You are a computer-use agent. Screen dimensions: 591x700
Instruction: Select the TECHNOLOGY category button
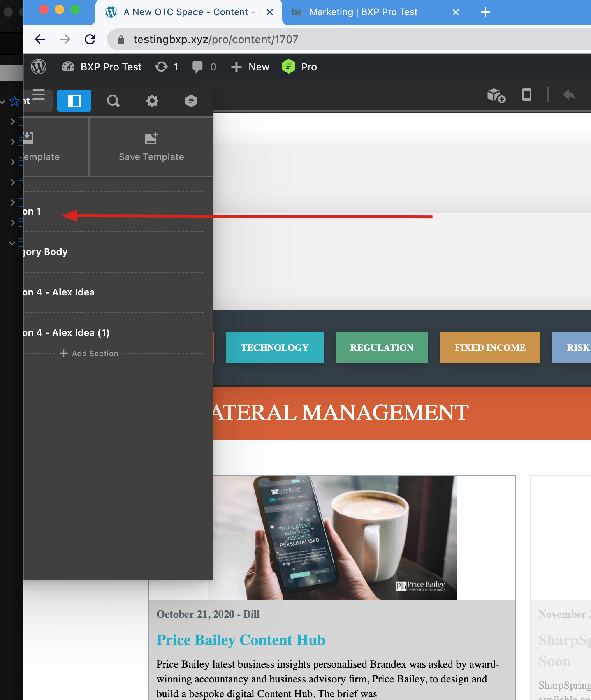click(274, 348)
